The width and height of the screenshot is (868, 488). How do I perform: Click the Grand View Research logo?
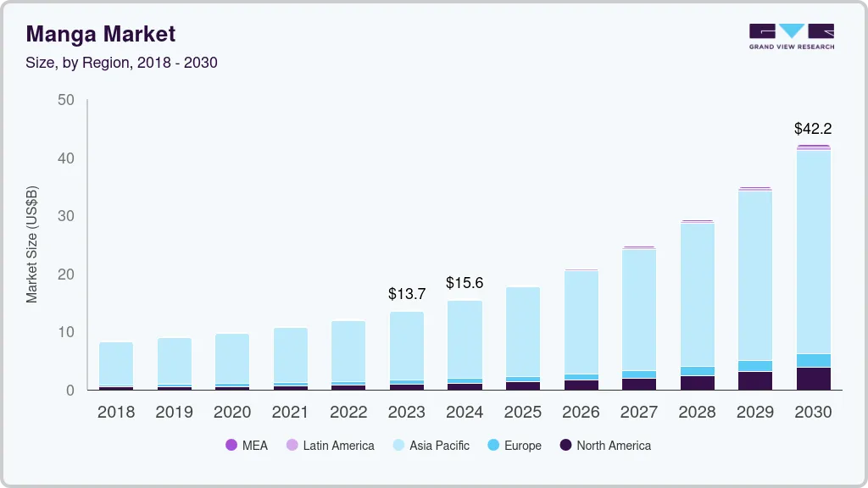[790, 36]
